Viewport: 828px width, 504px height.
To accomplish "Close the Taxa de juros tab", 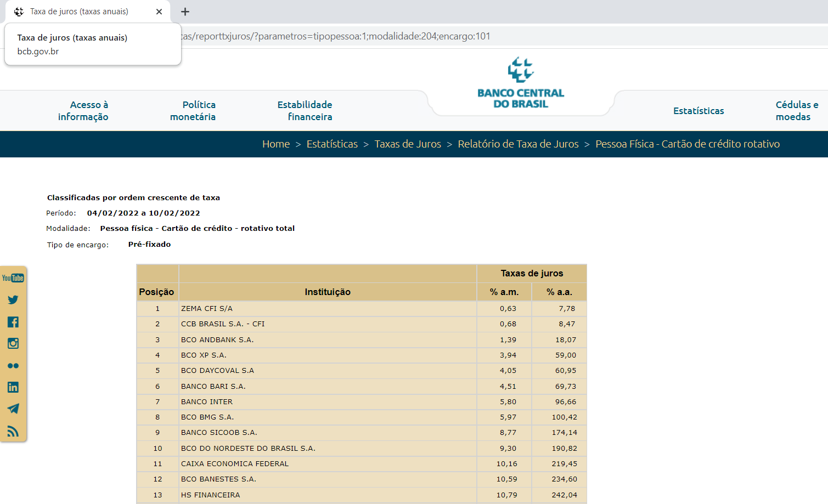I will [x=159, y=12].
